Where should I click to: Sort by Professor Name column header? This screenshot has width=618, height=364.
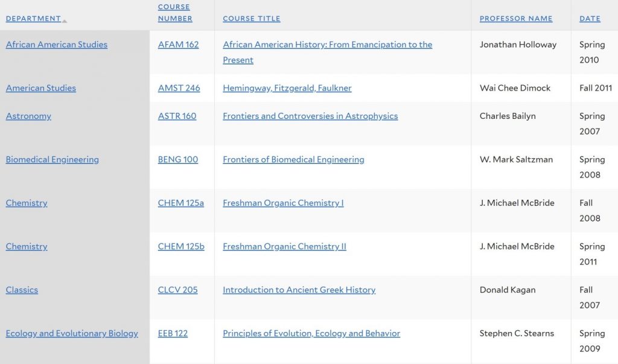tap(516, 19)
